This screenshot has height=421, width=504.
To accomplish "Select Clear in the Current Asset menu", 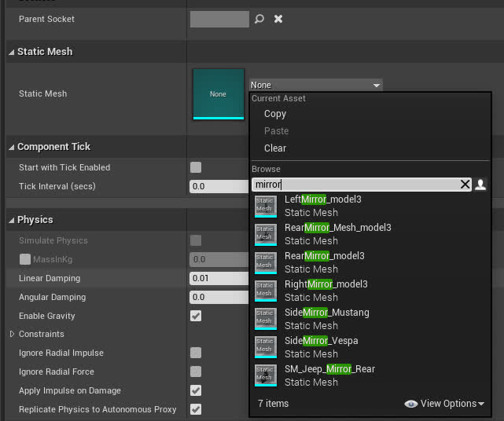I will pos(275,148).
